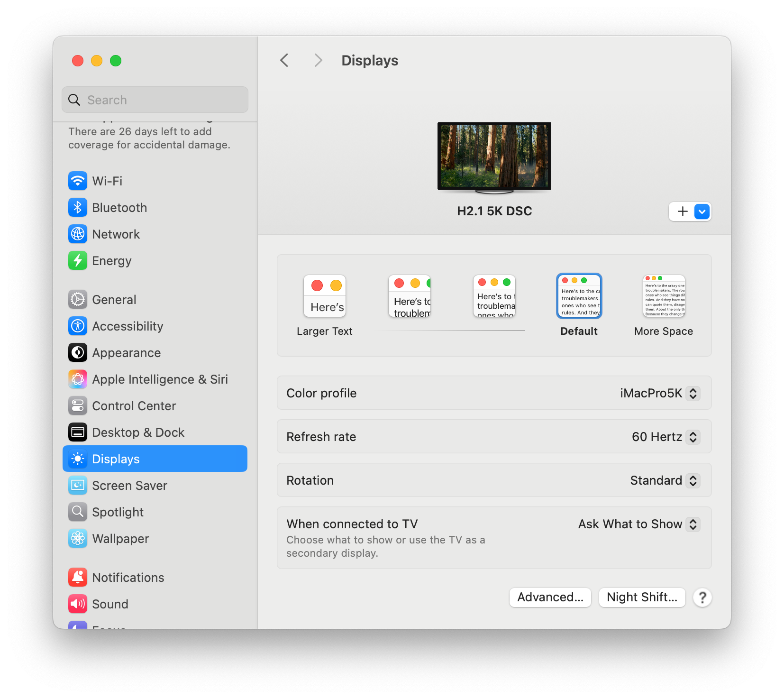
Task: Click the H2.1 5K DSC display name
Action: [x=494, y=211]
